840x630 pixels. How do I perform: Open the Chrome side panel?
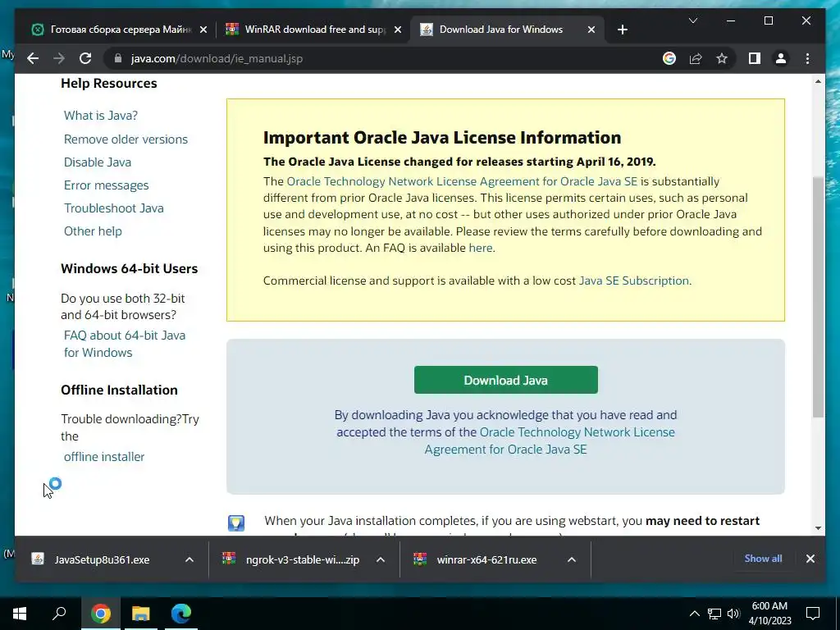pos(755,58)
